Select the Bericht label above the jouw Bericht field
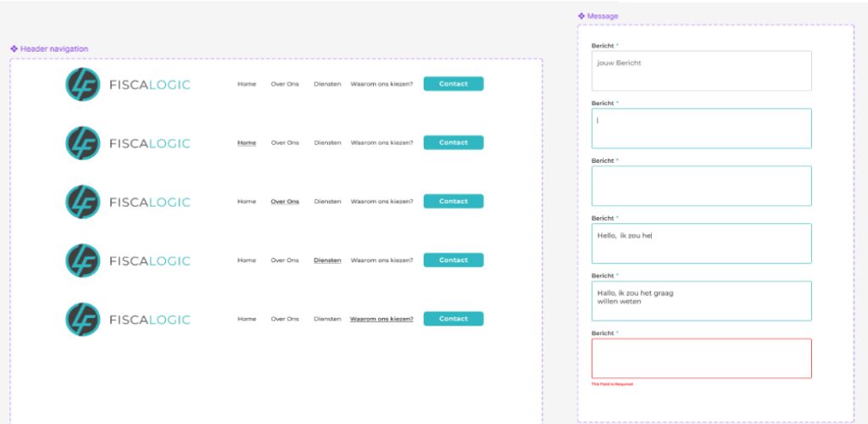This screenshot has height=424, width=868. click(603, 46)
